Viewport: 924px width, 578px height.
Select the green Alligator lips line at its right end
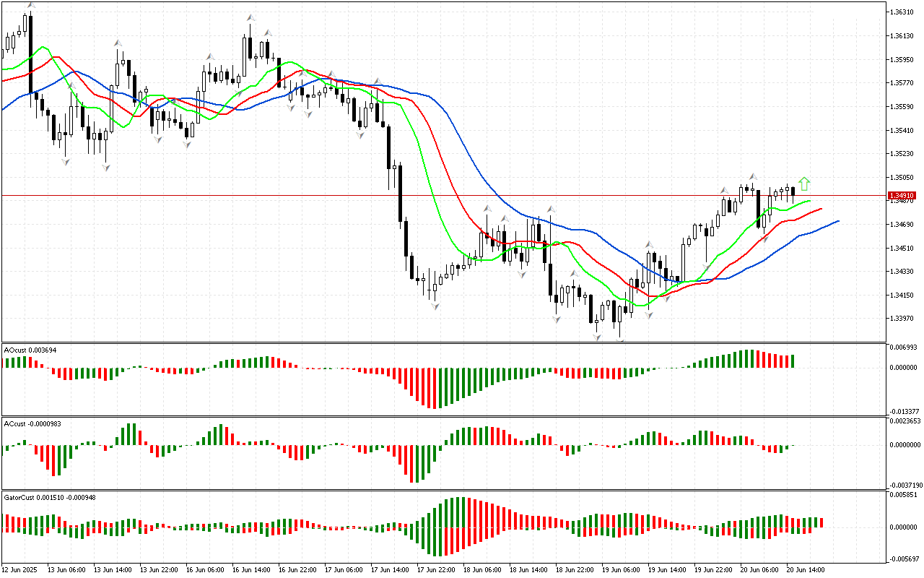pos(810,201)
